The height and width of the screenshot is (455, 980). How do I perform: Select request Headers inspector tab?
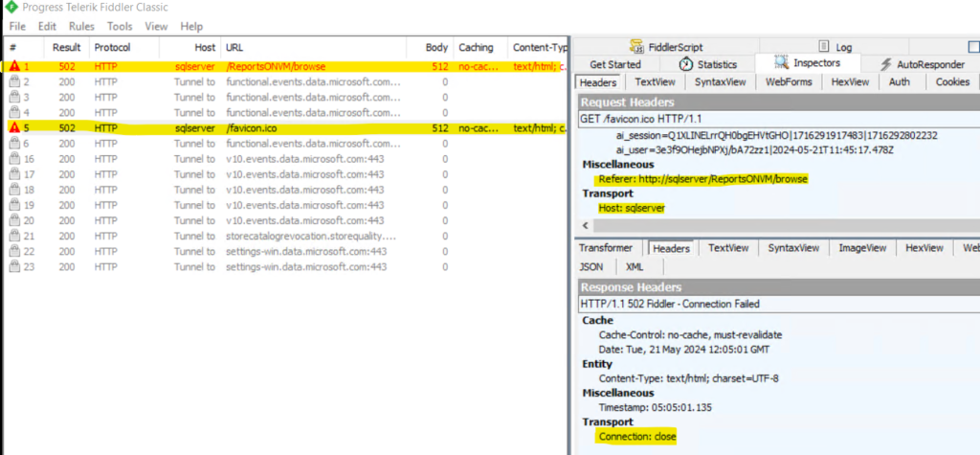(597, 82)
